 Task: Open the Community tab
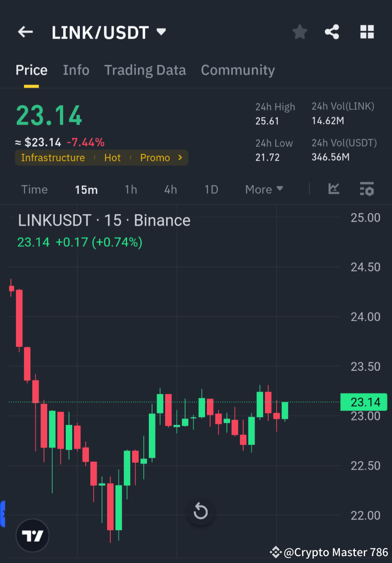click(x=238, y=70)
